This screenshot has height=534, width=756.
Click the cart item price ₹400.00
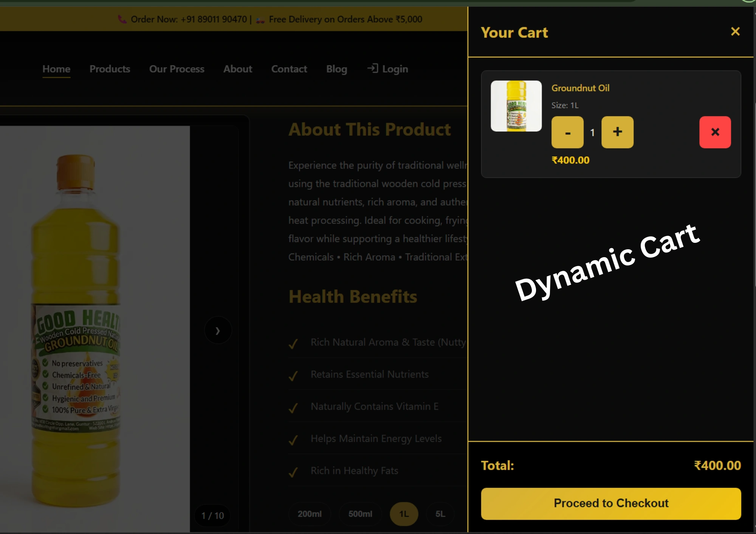click(570, 160)
